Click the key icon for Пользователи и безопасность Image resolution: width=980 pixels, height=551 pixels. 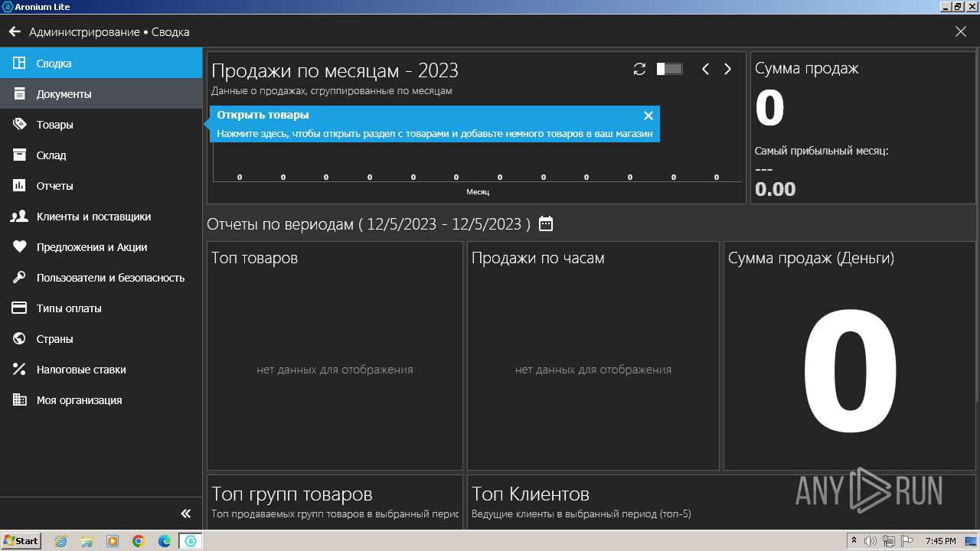(20, 278)
